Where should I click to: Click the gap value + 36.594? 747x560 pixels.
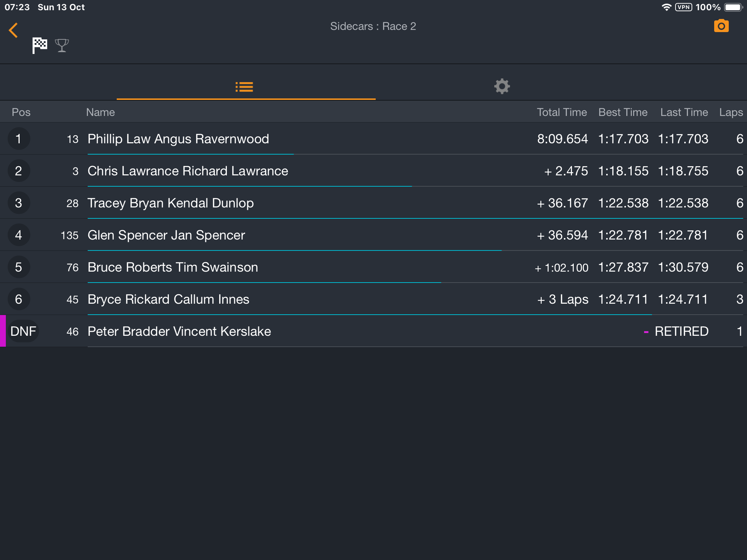tap(562, 235)
